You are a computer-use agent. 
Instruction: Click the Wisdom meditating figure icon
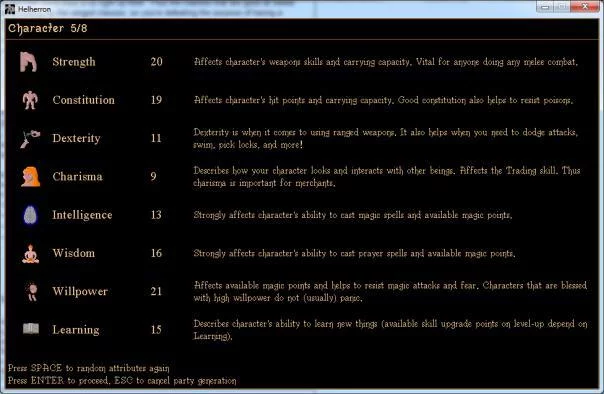[30, 253]
